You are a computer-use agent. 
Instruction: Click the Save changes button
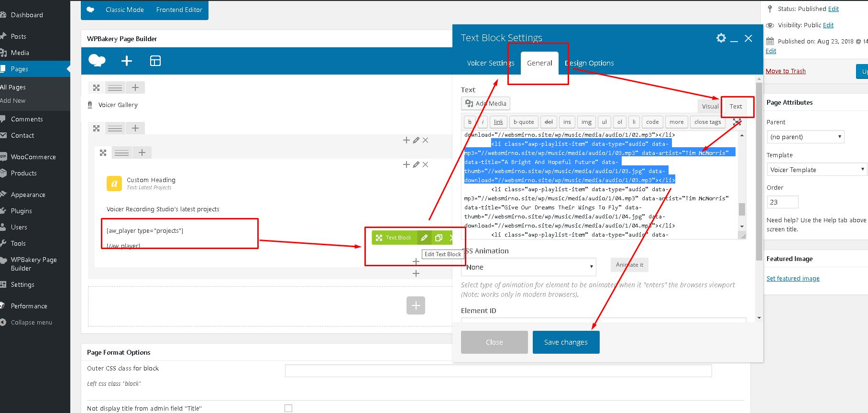[x=566, y=342]
